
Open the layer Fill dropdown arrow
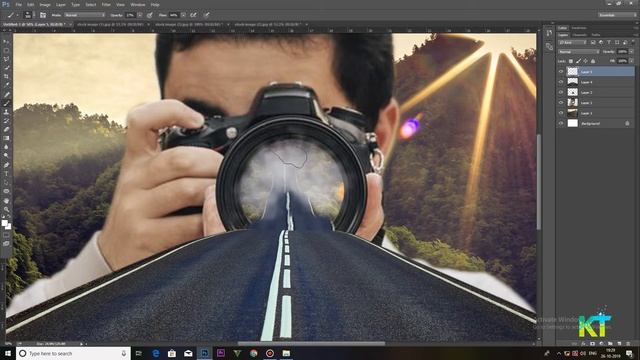click(631, 61)
